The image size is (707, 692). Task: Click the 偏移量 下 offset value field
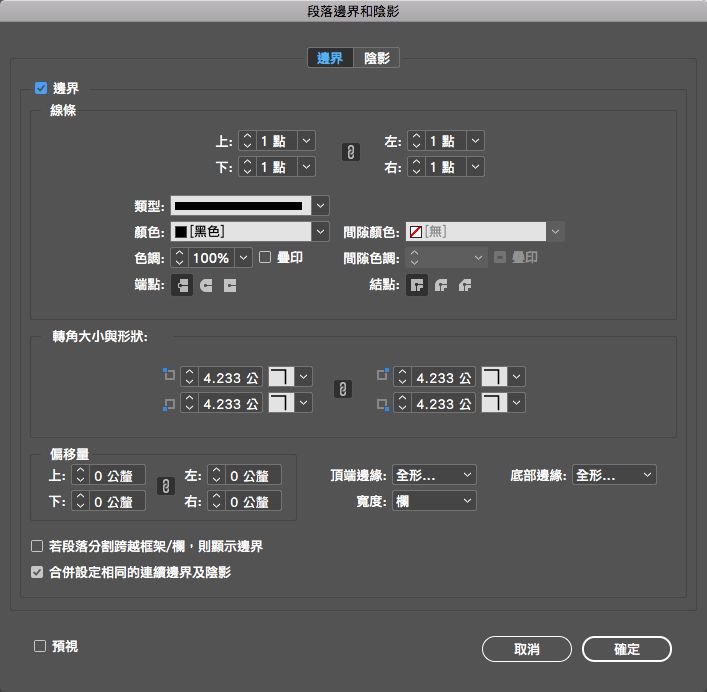click(x=117, y=501)
